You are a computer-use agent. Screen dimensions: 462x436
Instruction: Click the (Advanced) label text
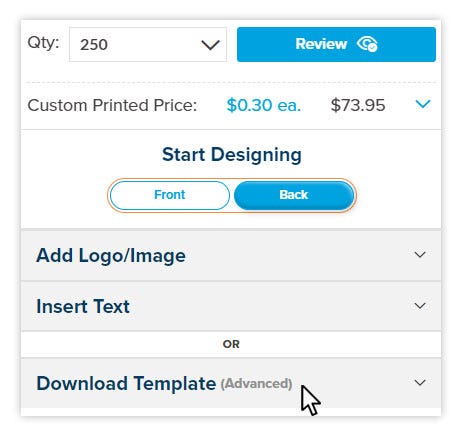pos(256,384)
